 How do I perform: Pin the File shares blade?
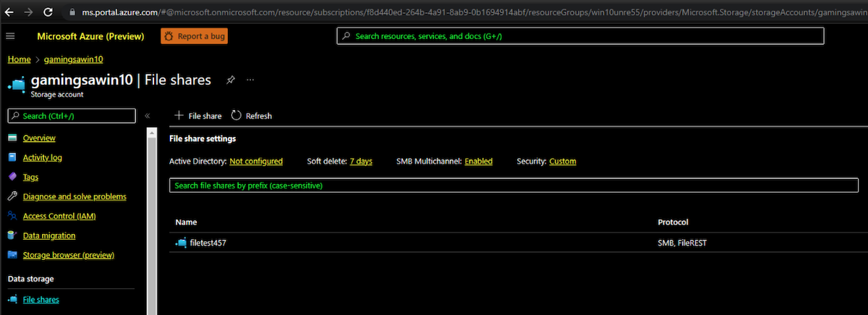pos(230,80)
